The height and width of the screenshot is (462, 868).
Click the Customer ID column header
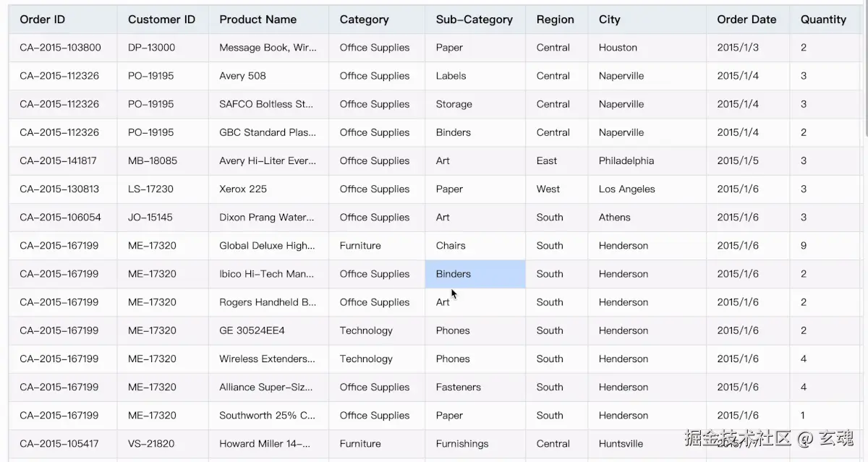tap(161, 20)
